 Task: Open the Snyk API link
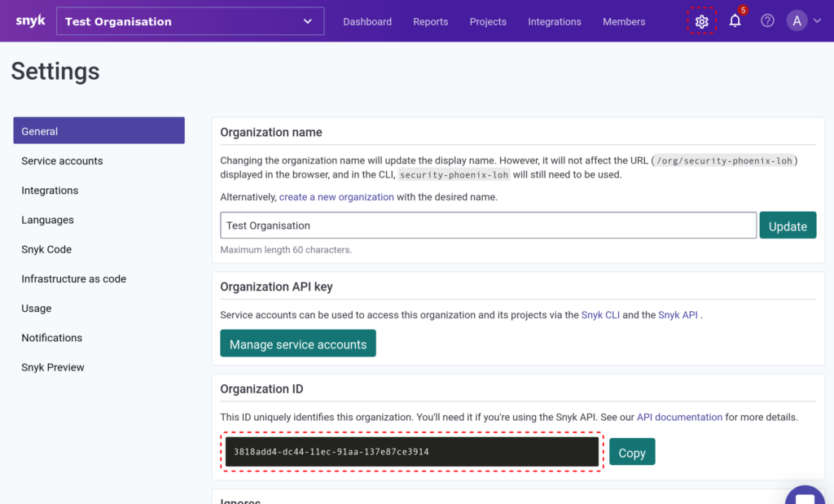coord(678,315)
